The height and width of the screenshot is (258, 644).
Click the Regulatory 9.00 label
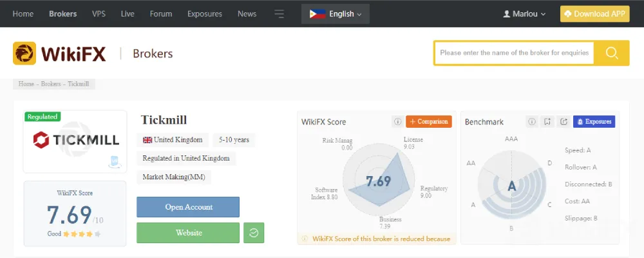pyautogui.click(x=433, y=192)
